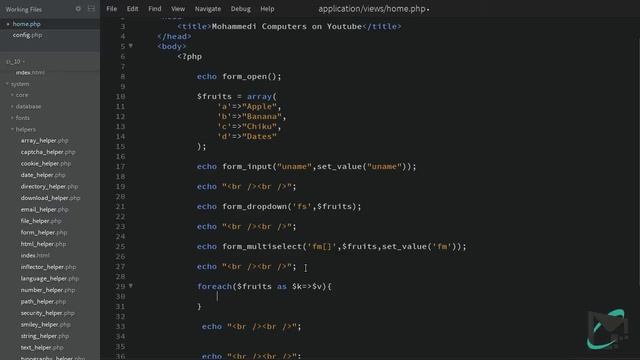640x360 pixels.
Task: Click the foreach statement on line 29
Action: tap(264, 287)
